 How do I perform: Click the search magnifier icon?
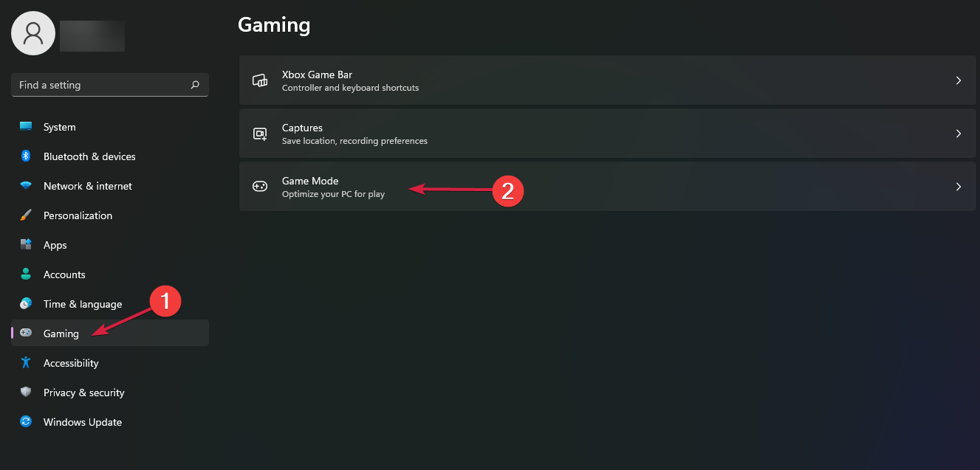(x=195, y=85)
